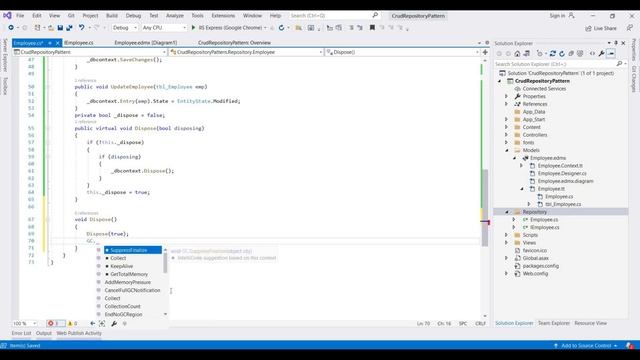This screenshot has height=360, width=640.
Task: Click Properties wrench icon in Solution Explorer
Action: click(x=602, y=53)
